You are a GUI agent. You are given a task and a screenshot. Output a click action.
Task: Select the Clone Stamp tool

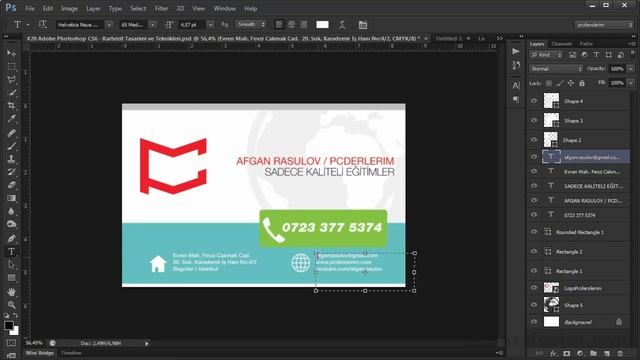click(x=11, y=159)
